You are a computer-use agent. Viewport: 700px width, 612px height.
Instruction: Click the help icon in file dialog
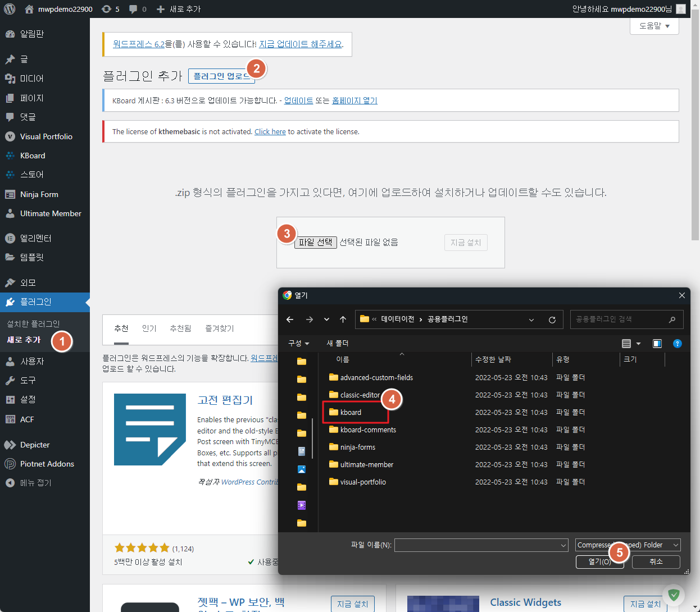[678, 344]
